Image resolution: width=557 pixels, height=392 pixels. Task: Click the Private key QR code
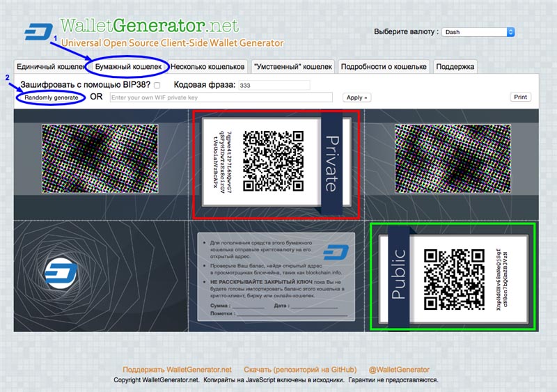(x=273, y=160)
